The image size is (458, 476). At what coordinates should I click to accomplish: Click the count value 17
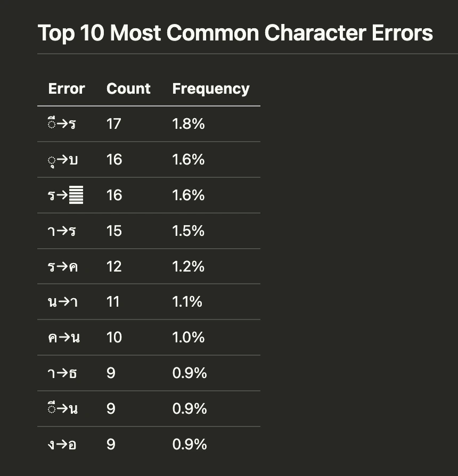pos(113,124)
